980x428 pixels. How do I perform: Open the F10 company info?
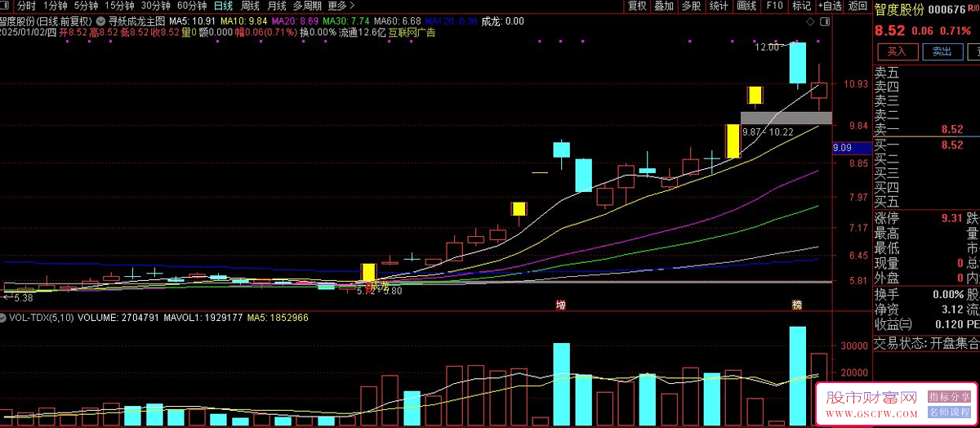774,6
